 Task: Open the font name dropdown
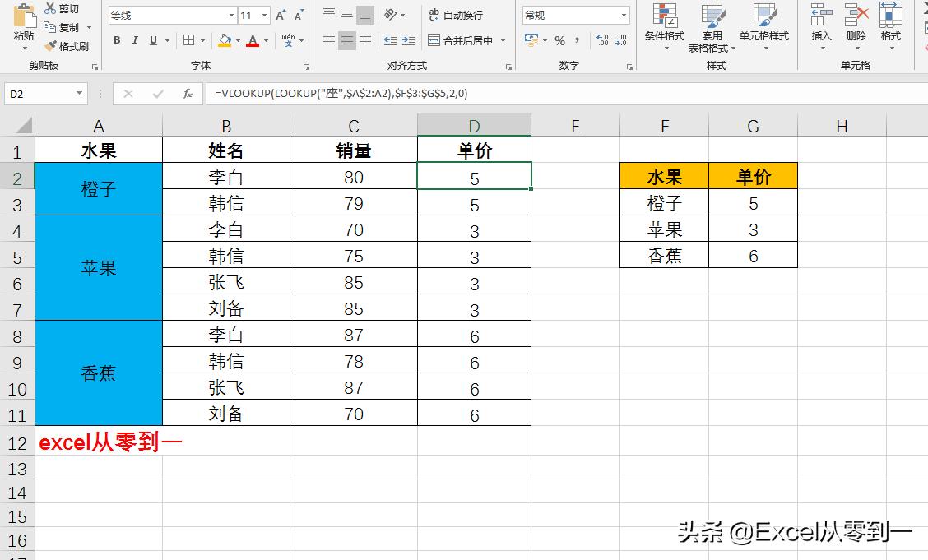tap(231, 15)
